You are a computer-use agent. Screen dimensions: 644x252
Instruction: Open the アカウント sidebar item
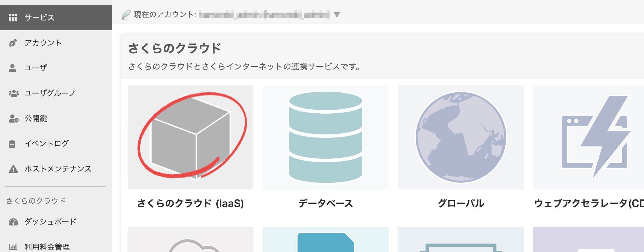click(x=56, y=43)
